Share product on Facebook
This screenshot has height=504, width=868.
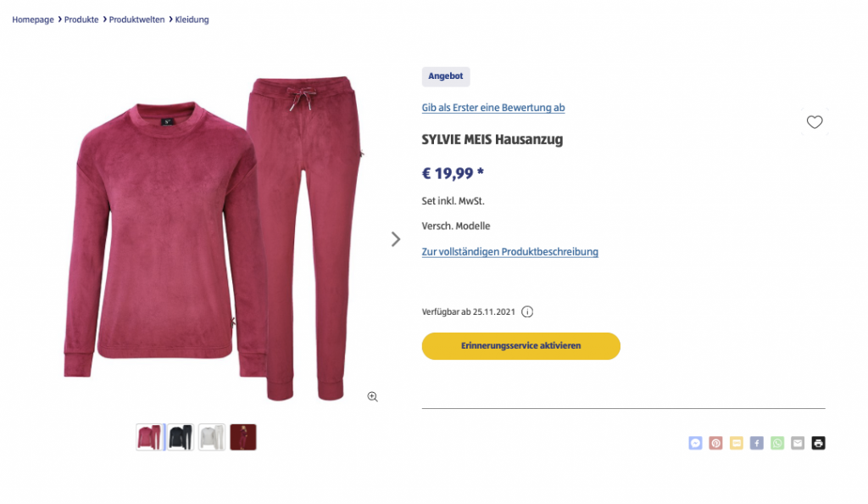(757, 443)
